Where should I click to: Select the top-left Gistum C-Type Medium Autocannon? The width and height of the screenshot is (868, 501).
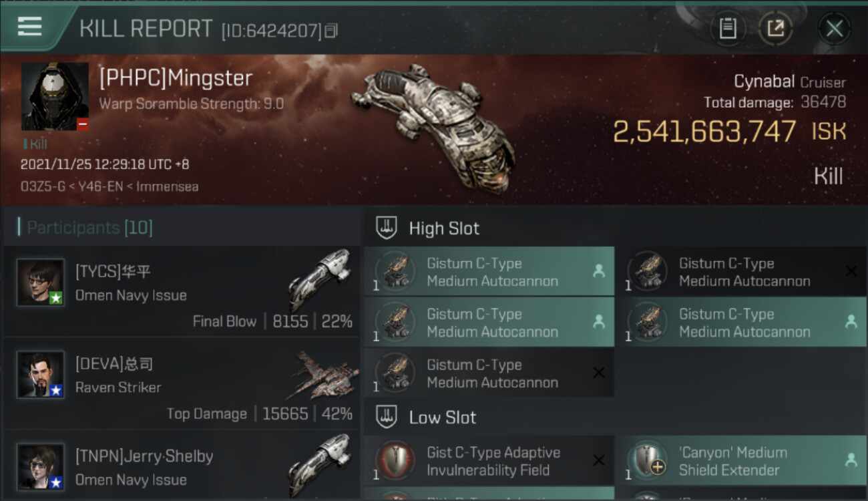pos(489,271)
